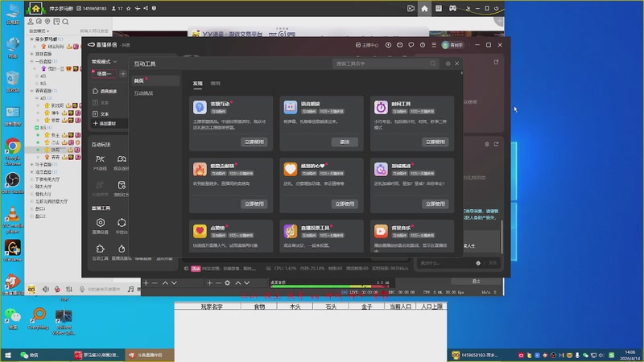Remove OBS source with minus icon
The image size is (644, 362).
[x=218, y=283]
